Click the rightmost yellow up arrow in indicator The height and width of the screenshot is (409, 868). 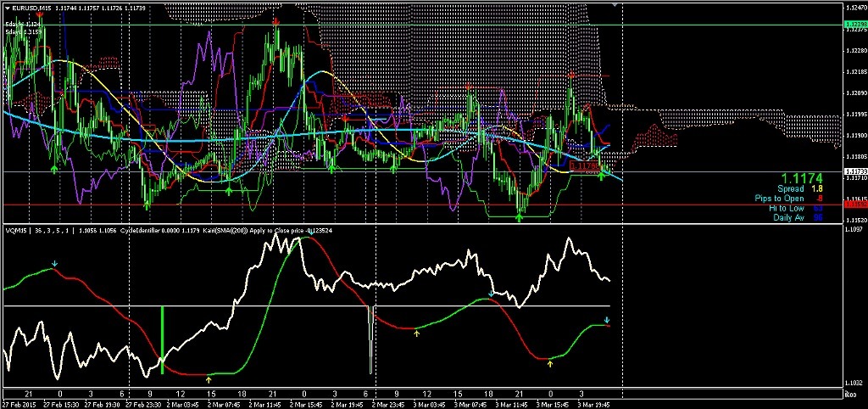tap(550, 363)
